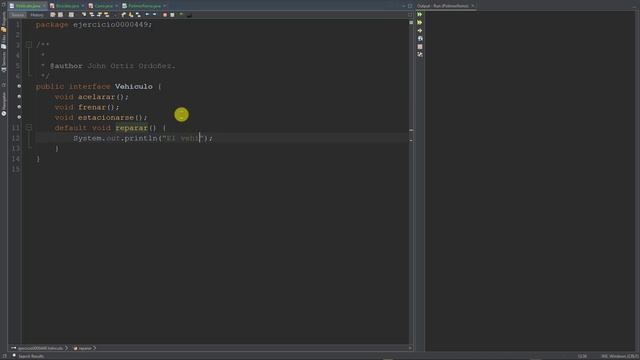Click implementation glyph beside frenar()
The height and width of the screenshot is (360, 640).
19,107
